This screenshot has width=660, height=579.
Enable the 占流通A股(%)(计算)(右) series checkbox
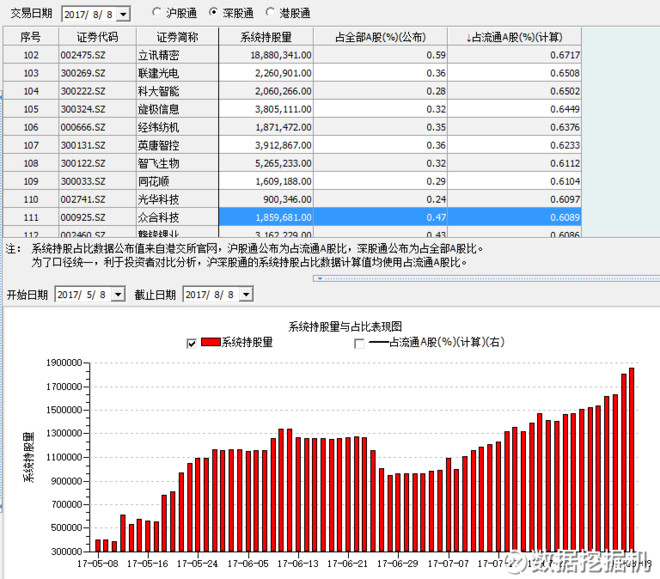(360, 343)
